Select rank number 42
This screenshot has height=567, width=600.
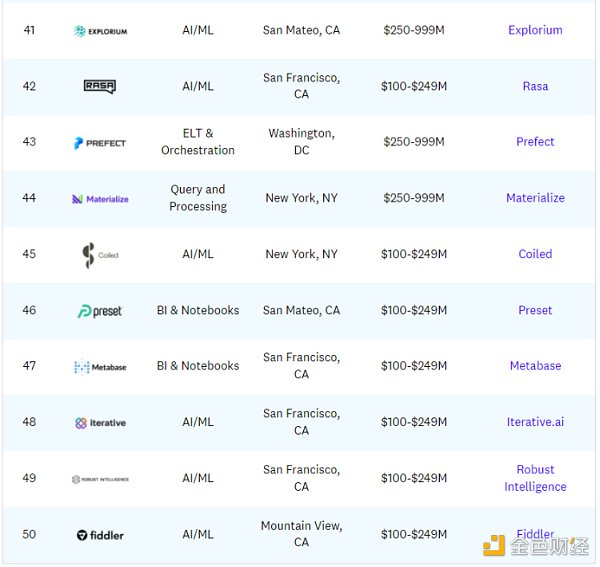coord(29,86)
